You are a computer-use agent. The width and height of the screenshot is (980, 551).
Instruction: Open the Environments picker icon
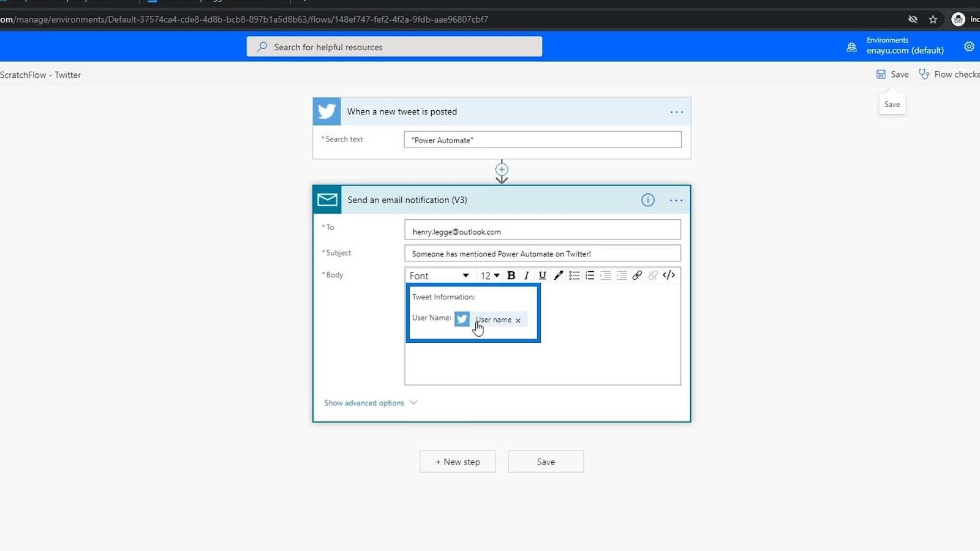tap(851, 47)
